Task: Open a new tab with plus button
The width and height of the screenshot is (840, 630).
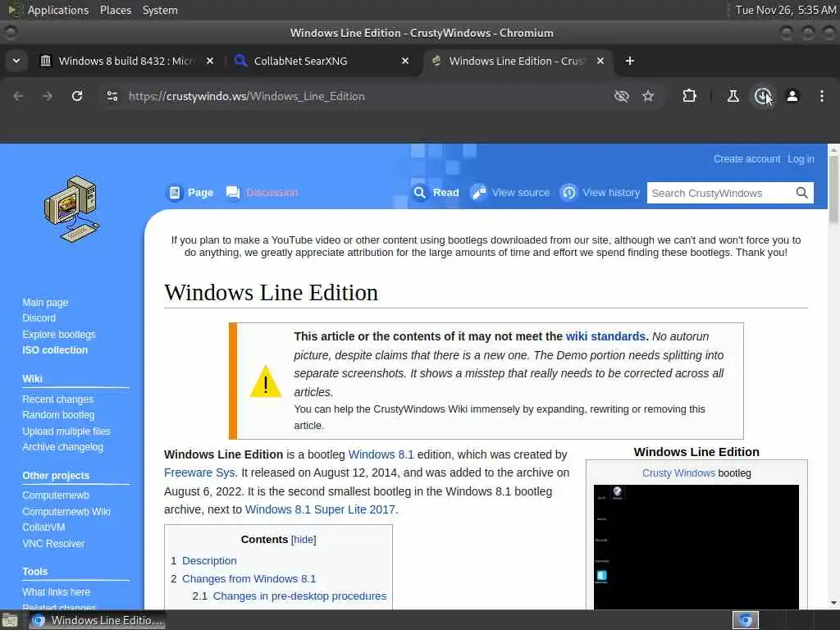Action: [630, 61]
